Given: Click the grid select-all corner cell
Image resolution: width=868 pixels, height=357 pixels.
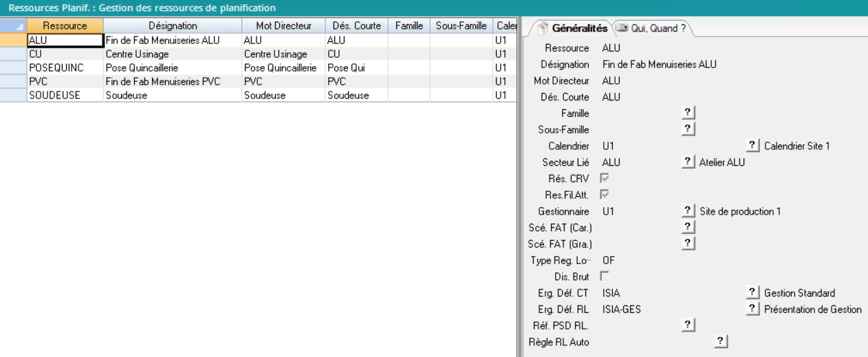Looking at the screenshot, I should pyautogui.click(x=13, y=25).
